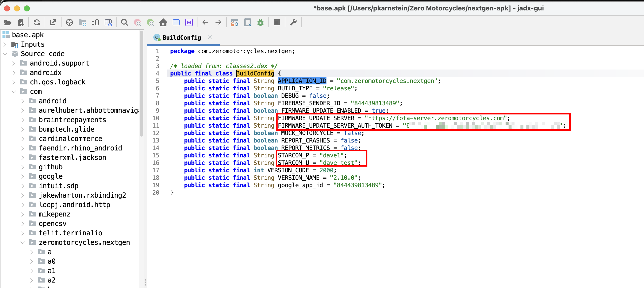
Task: Close the BuildConfig tab
Action: pos(210,37)
